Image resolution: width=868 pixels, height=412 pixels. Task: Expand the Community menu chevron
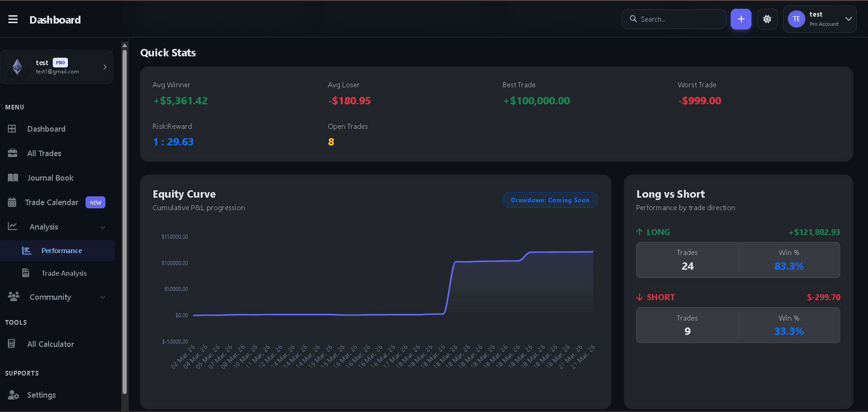(103, 297)
